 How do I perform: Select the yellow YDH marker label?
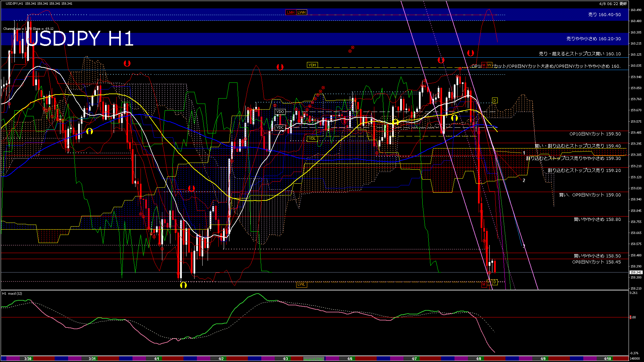(x=312, y=65)
